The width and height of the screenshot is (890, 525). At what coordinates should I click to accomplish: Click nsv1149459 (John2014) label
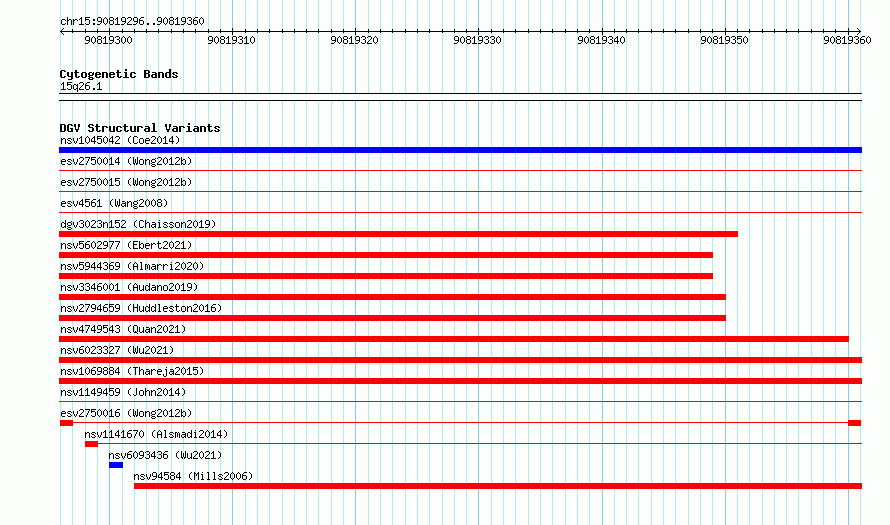[x=123, y=392]
